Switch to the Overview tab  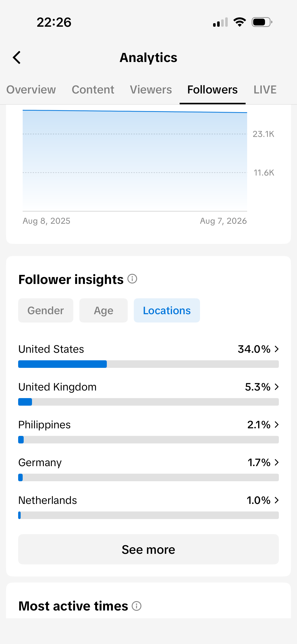click(x=31, y=90)
